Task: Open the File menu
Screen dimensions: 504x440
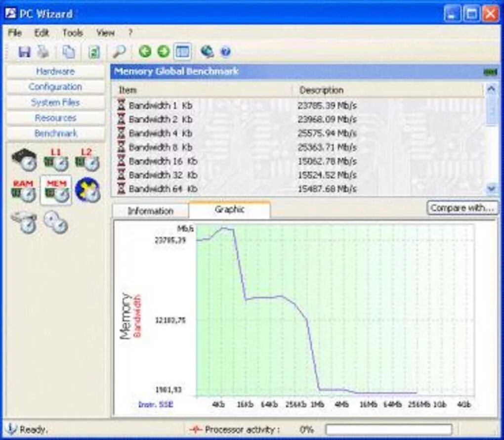Action: click(15, 33)
